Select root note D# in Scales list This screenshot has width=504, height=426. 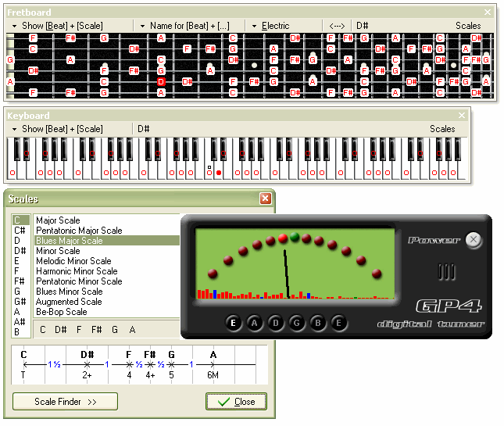(21, 251)
